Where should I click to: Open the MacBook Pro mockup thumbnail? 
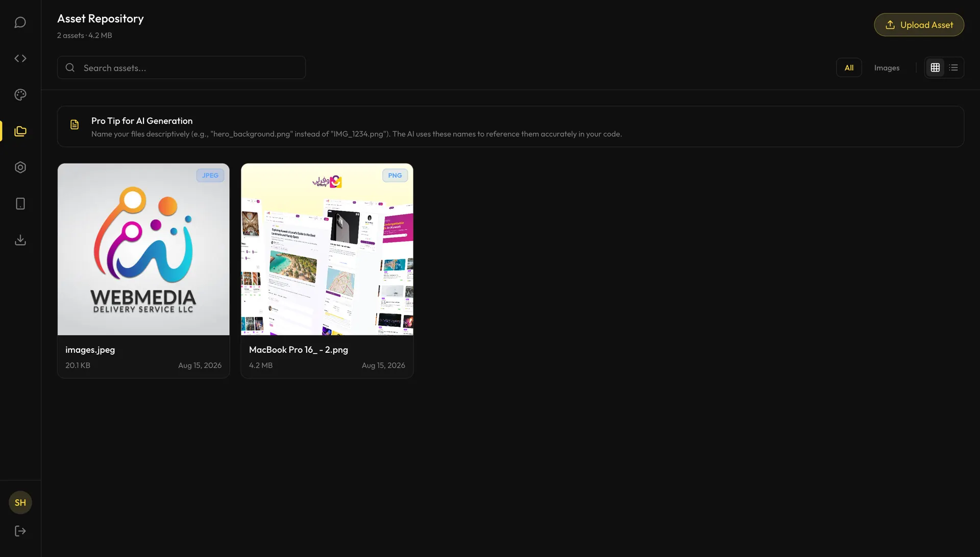[327, 249]
